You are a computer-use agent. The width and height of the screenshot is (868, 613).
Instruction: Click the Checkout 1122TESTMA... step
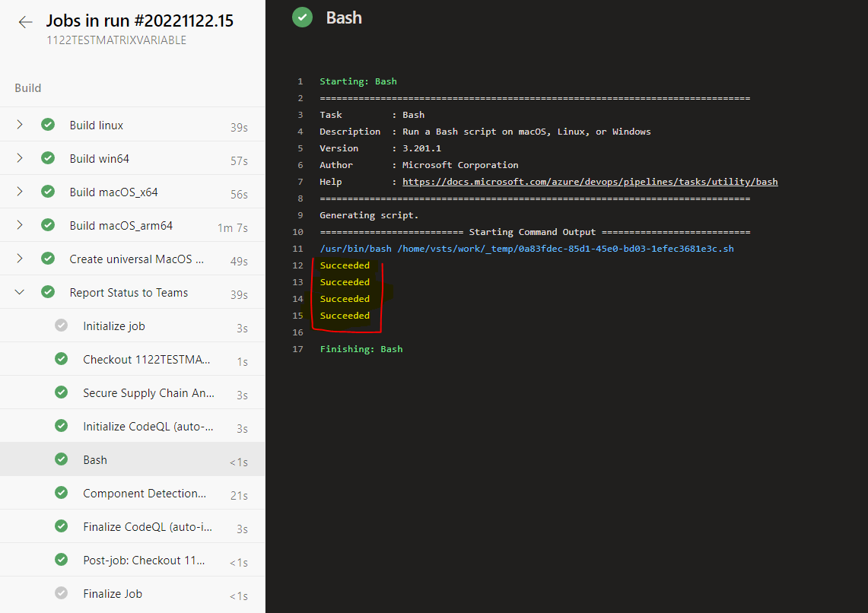point(146,359)
